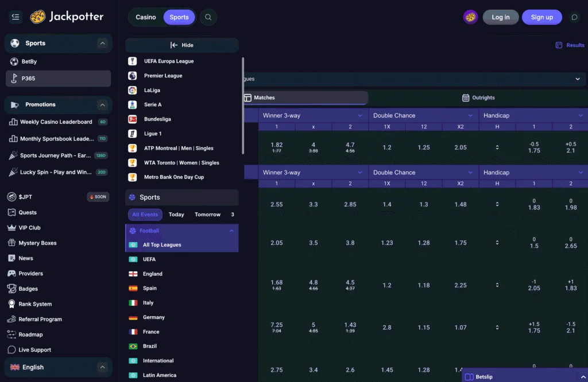
Task: Click the Premier League icon
Action: 133,76
